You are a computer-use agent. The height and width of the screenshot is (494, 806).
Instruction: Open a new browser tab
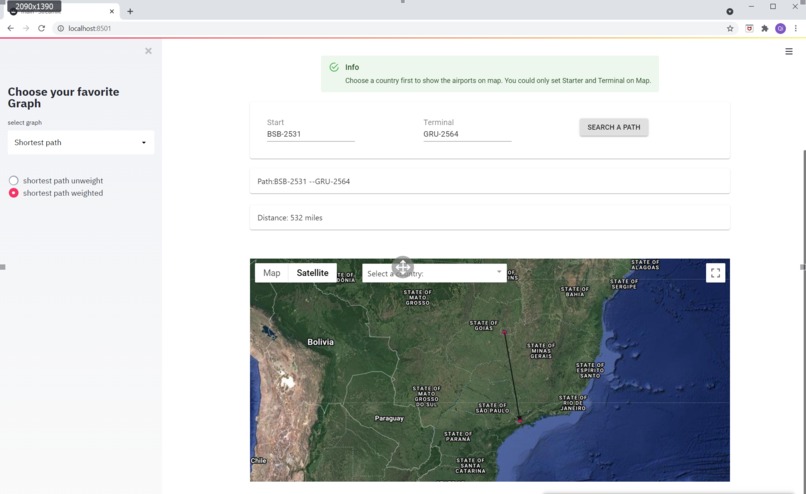130,11
